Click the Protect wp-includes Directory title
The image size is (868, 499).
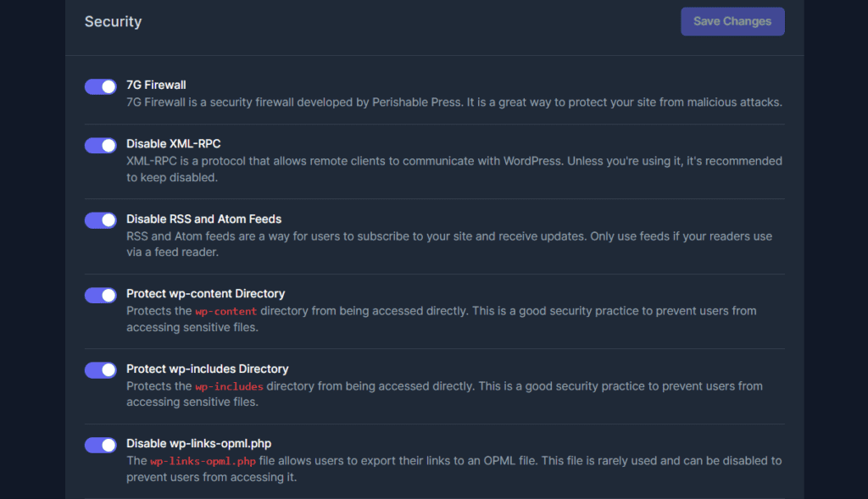point(207,369)
